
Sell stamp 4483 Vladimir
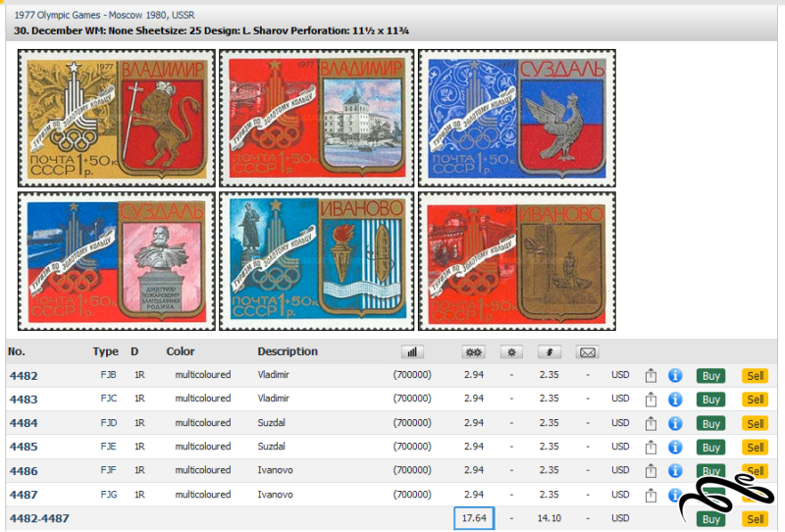(755, 399)
